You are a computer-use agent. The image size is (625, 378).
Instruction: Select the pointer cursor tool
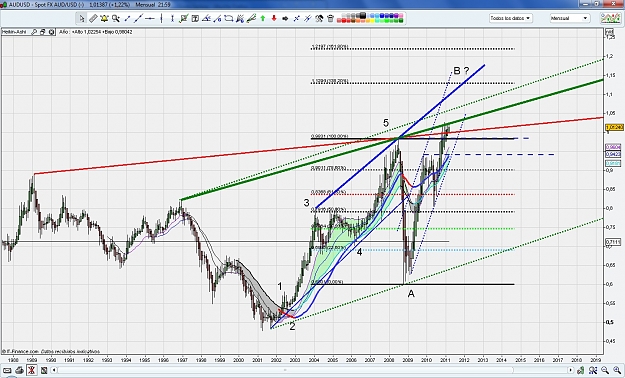pyautogui.click(x=82, y=18)
